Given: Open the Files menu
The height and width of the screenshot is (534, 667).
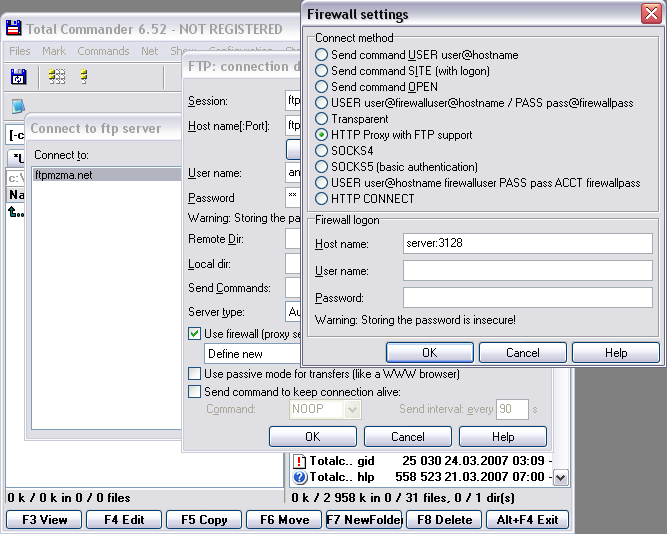Looking at the screenshot, I should point(20,51).
